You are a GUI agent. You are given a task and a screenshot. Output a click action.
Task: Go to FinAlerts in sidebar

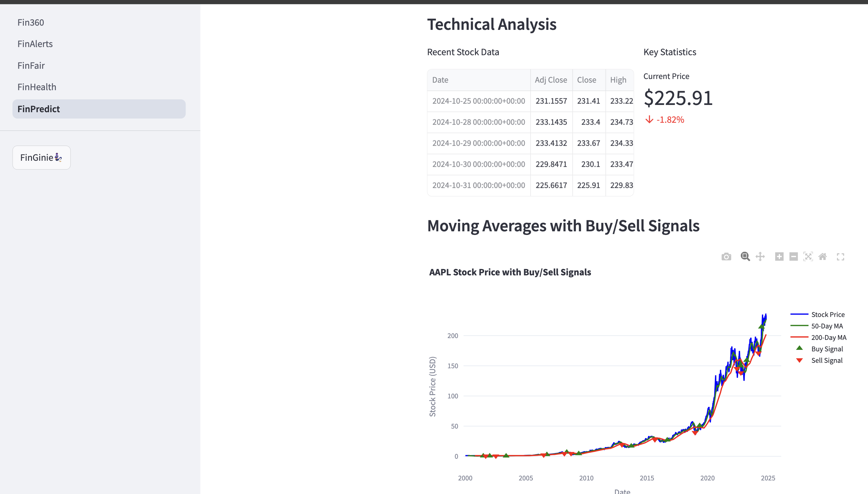pos(35,44)
